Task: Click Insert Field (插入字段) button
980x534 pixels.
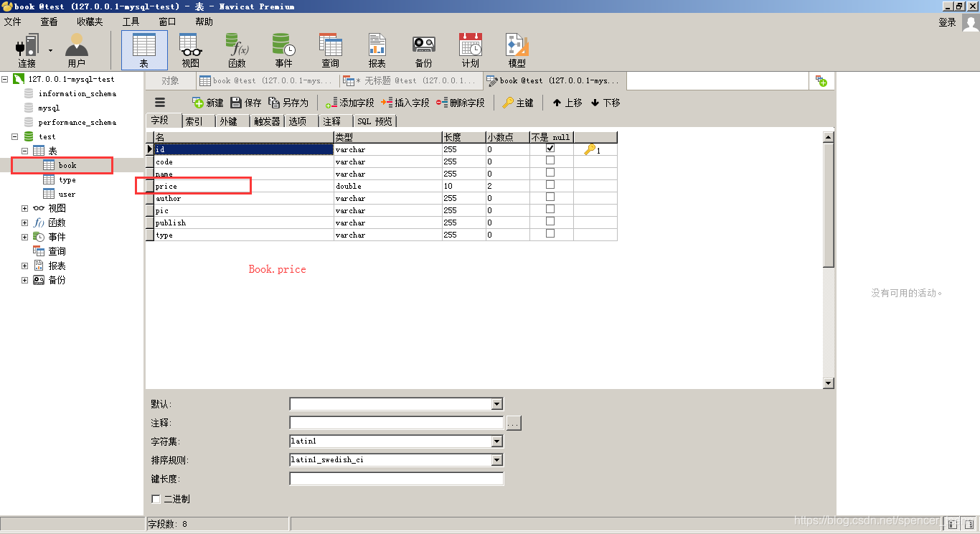Action: [405, 103]
